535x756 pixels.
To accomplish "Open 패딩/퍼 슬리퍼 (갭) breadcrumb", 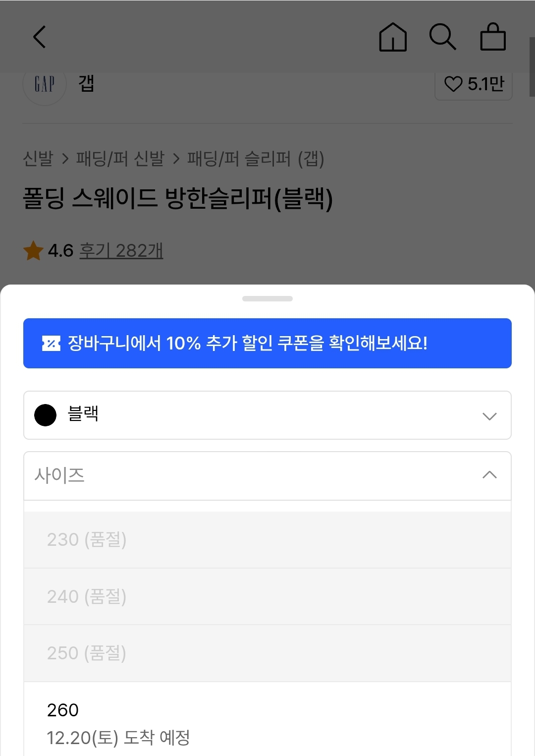I will click(x=256, y=159).
